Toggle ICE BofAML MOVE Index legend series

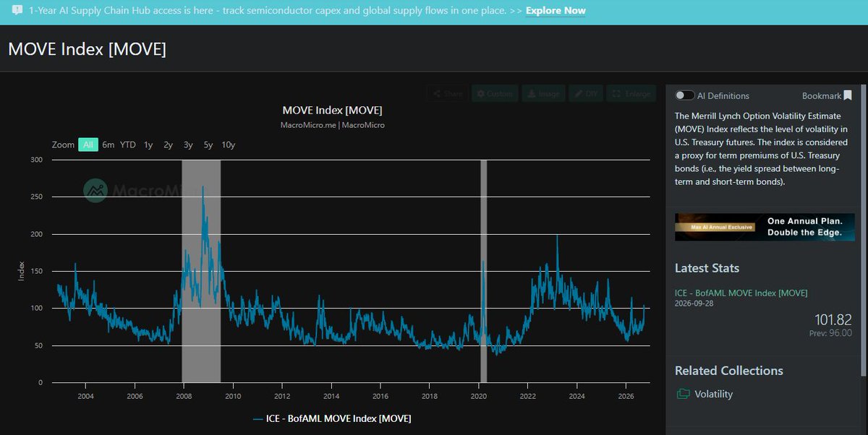[x=332, y=418]
